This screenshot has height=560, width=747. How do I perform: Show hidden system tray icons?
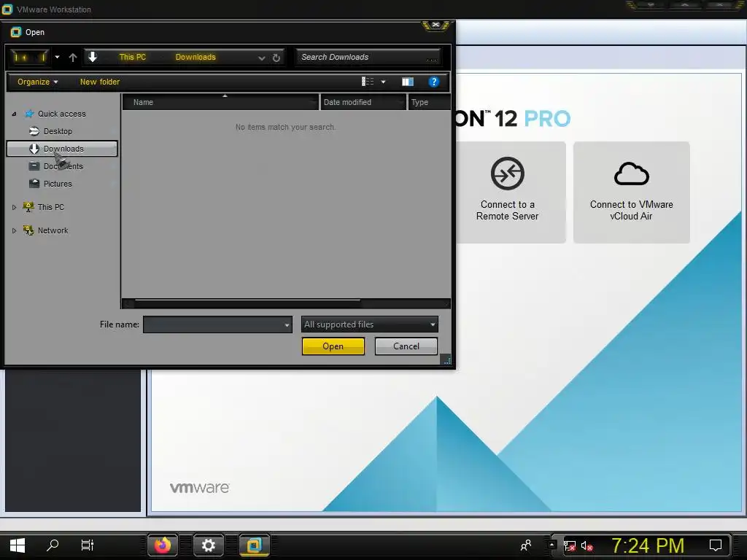point(551,544)
